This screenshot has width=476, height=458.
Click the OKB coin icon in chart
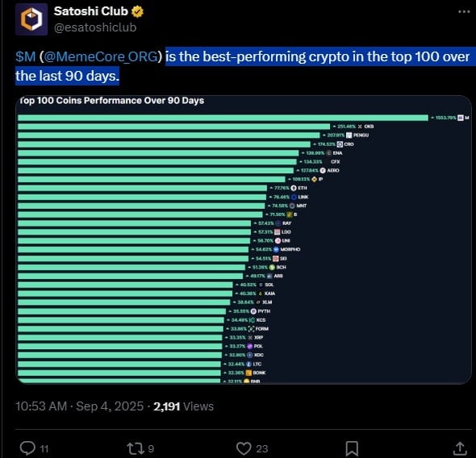360,127
